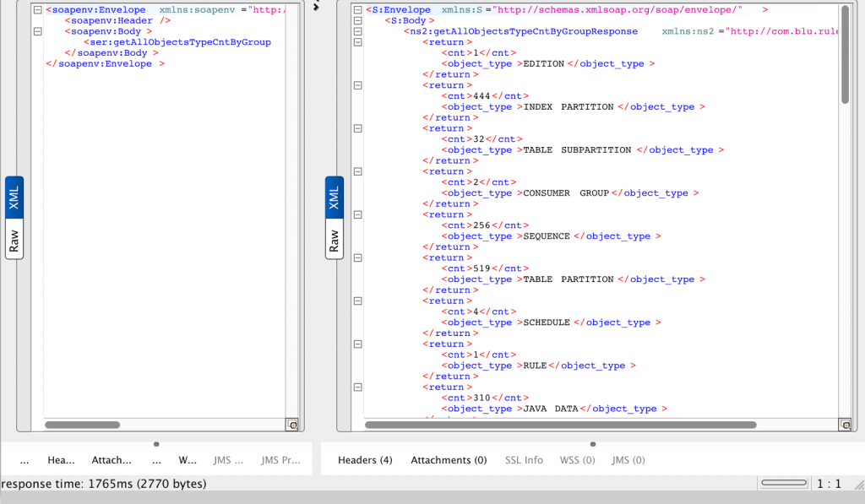Open the request Hea... tab

click(x=61, y=460)
